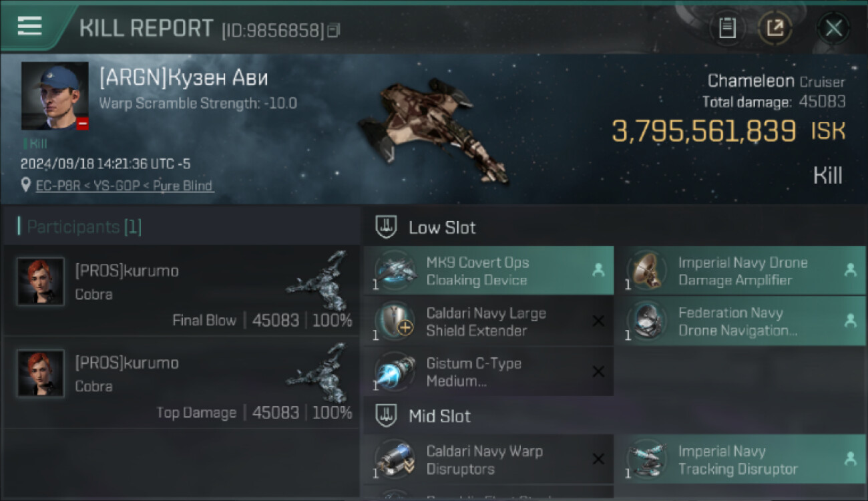Click the share export icon

coord(775,28)
